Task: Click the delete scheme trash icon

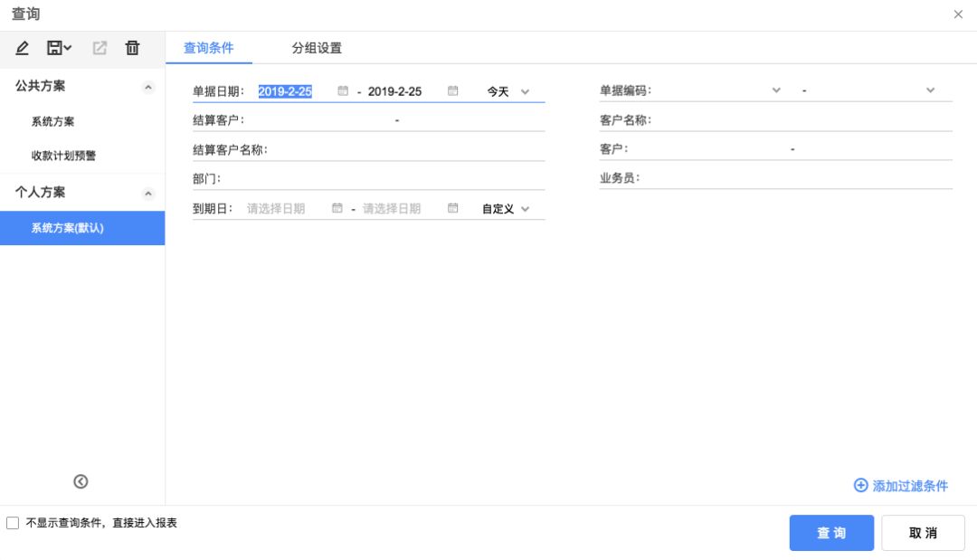Action: pyautogui.click(x=132, y=48)
